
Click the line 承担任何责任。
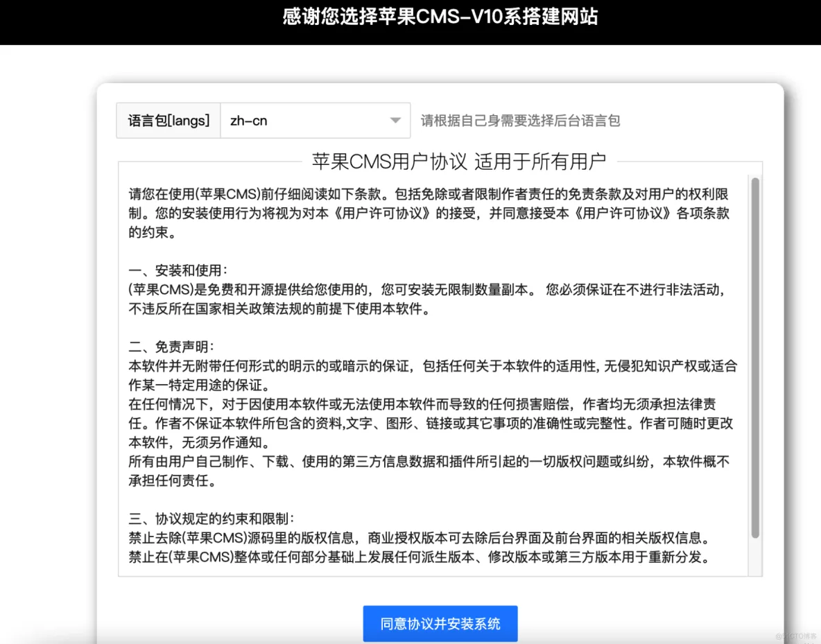pyautogui.click(x=173, y=480)
